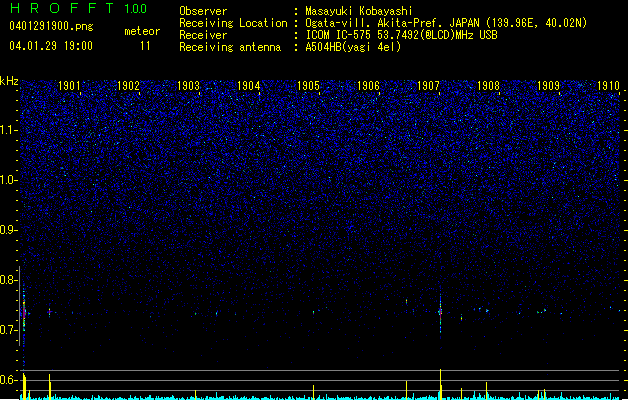Click the Receiving Location label

[233, 23]
